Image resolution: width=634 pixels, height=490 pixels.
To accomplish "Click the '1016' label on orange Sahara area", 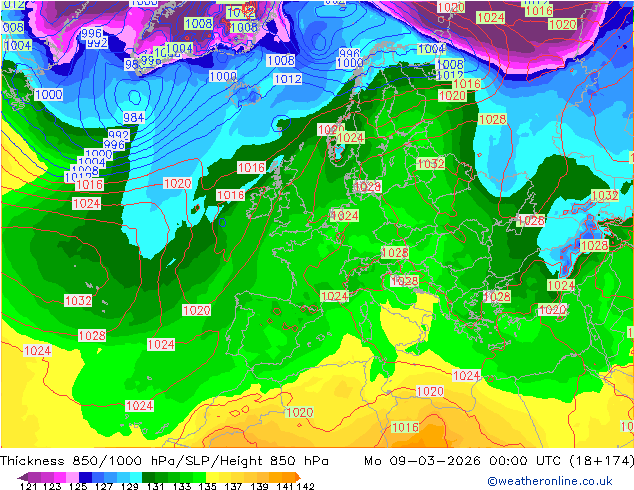I will [x=406, y=427].
